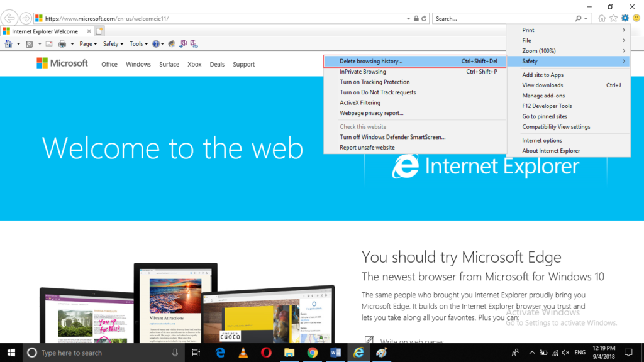The image size is (644, 362).
Task: Open the Zoom (100%) submenu
Action: tap(569, 50)
